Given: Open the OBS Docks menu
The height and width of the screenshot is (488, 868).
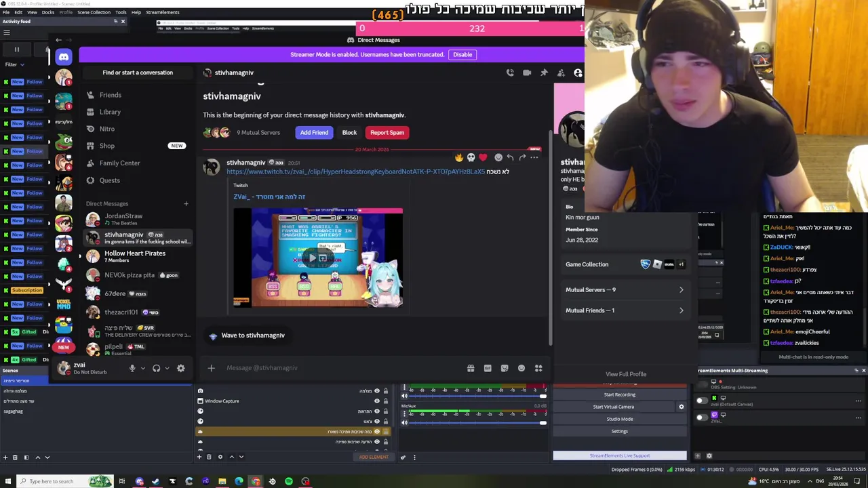Looking at the screenshot, I should pyautogui.click(x=48, y=12).
